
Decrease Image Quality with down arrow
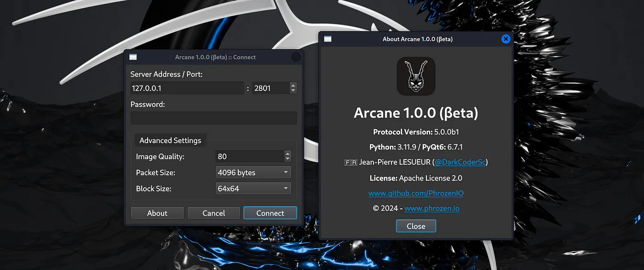point(287,160)
